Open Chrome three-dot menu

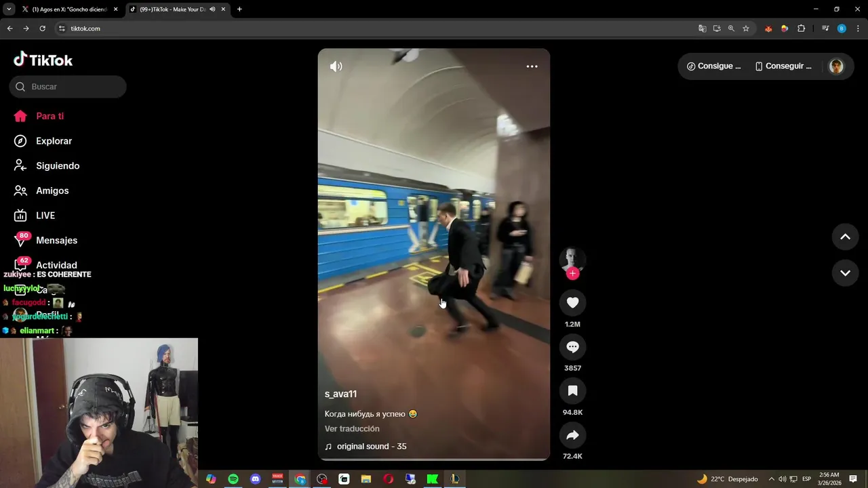coord(859,28)
